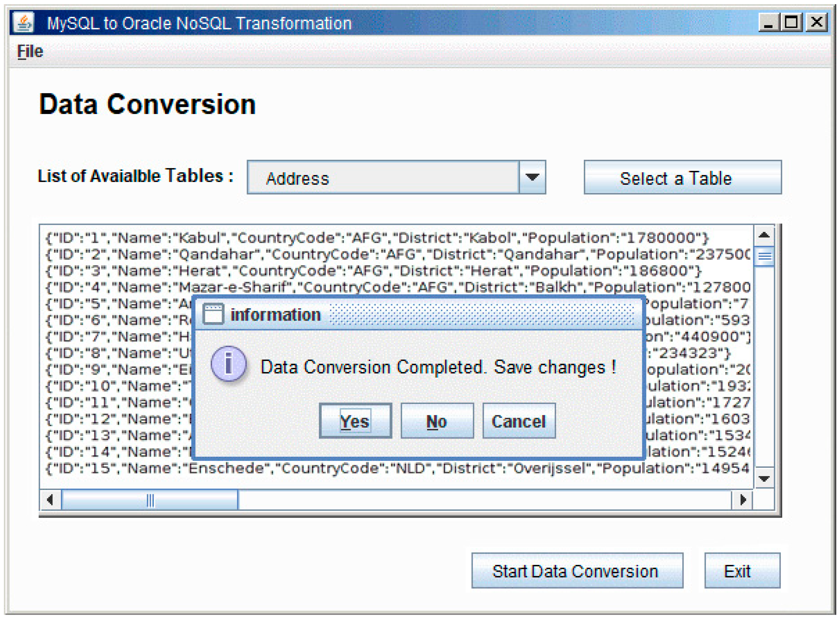Viewport: 840px width, 619px height.
Task: Expand the available tables dropdown arrow
Action: coord(532,177)
